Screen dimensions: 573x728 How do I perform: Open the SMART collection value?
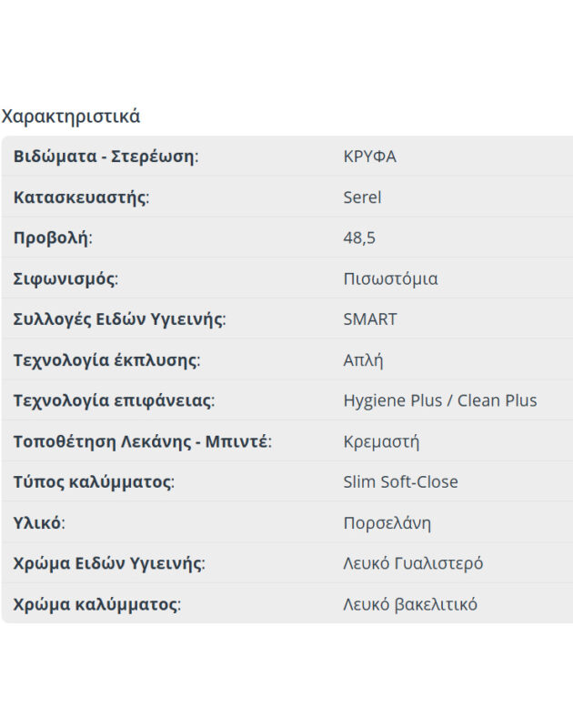(370, 319)
